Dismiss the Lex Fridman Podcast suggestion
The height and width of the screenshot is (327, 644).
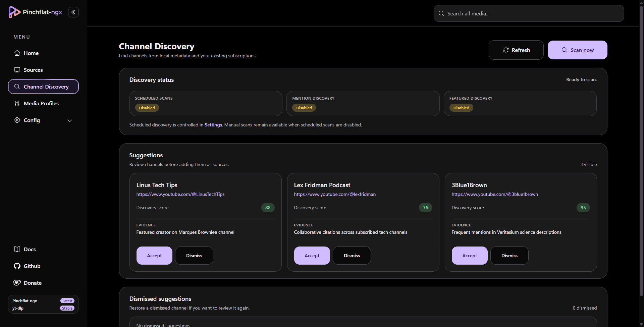pos(352,256)
